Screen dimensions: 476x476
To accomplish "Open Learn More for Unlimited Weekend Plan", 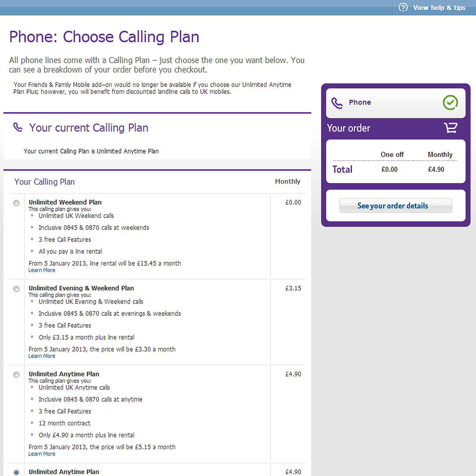I will coord(42,270).
